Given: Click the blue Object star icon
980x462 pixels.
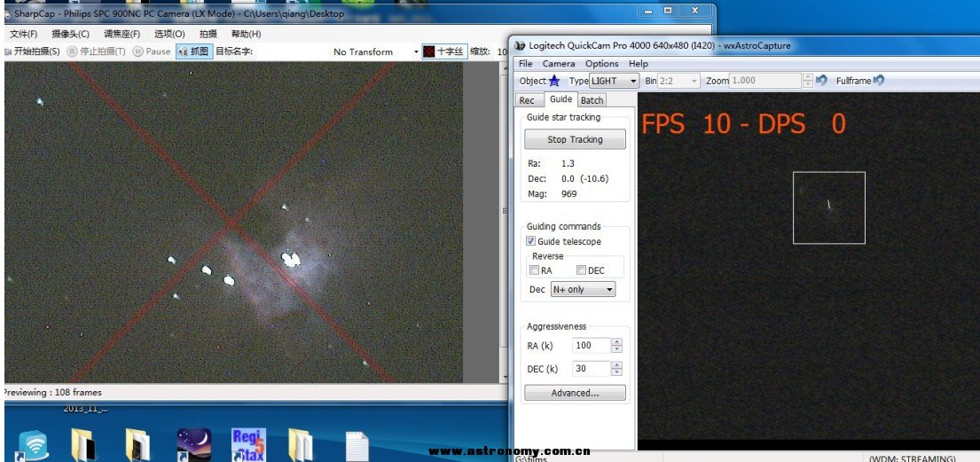Looking at the screenshot, I should [554, 81].
